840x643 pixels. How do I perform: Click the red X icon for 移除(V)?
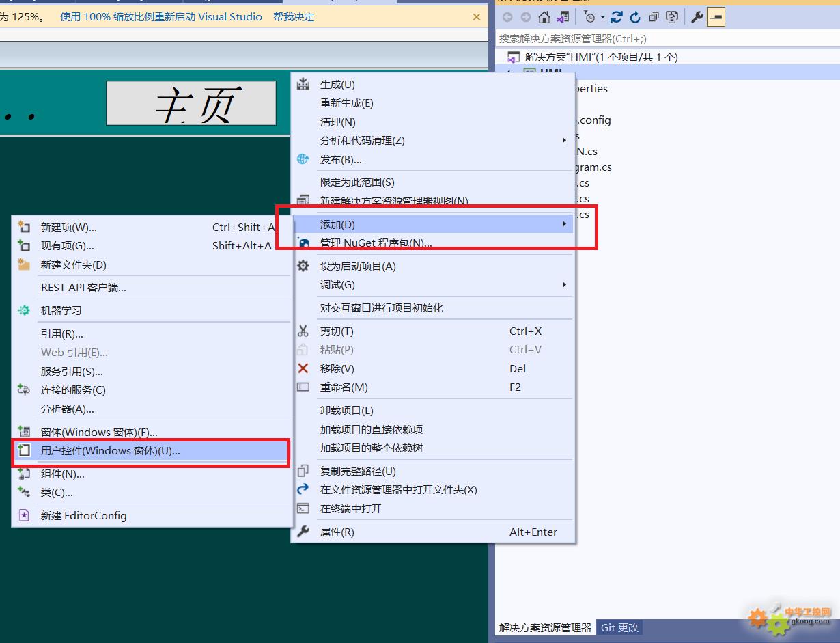(303, 368)
